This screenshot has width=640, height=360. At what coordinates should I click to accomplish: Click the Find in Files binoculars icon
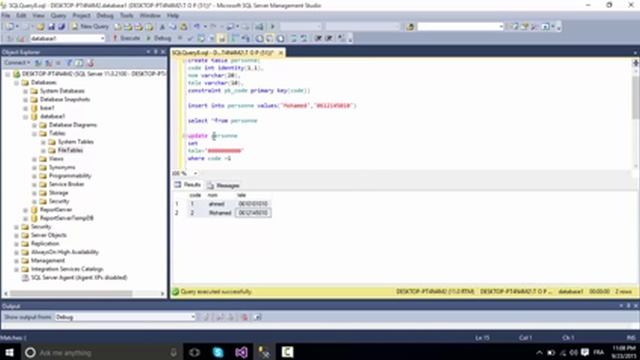tap(410, 27)
